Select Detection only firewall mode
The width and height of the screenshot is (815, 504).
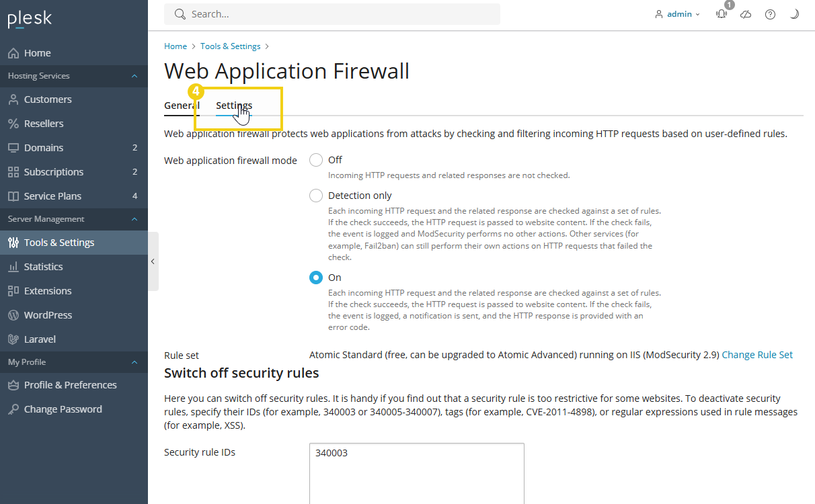point(316,196)
